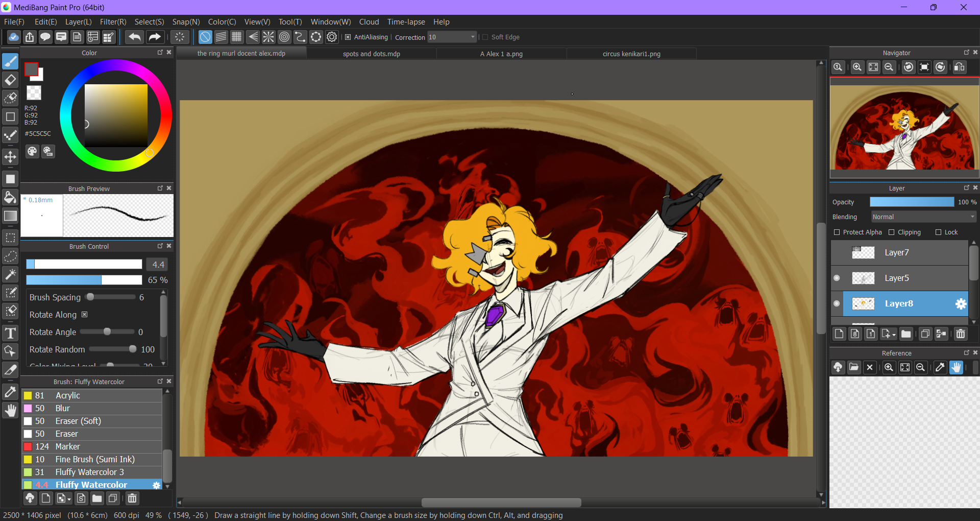Hide Layer5 using its visibility dot
Screen dimensions: 980x521
click(x=837, y=278)
